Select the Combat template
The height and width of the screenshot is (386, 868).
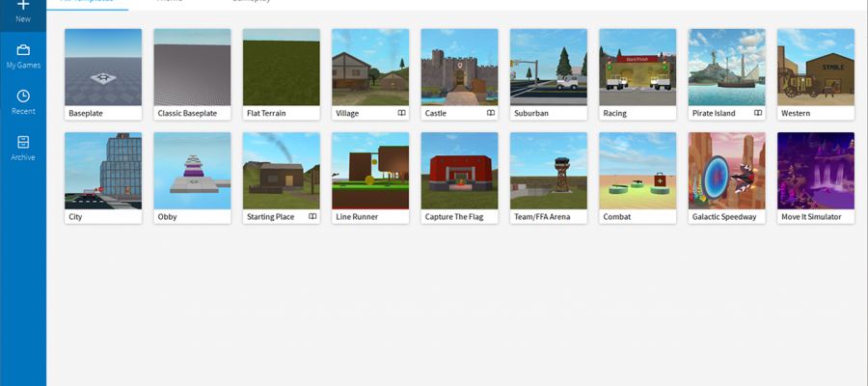tap(637, 178)
